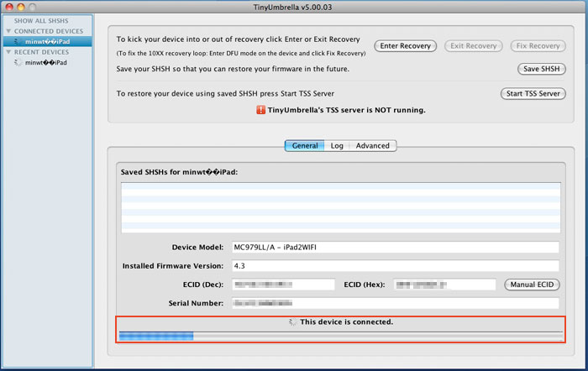Click the Save SHSH button
The image size is (588, 371).
(x=542, y=69)
